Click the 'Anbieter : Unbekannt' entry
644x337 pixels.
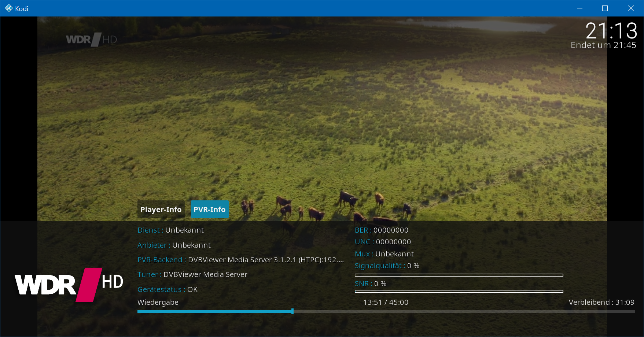174,245
